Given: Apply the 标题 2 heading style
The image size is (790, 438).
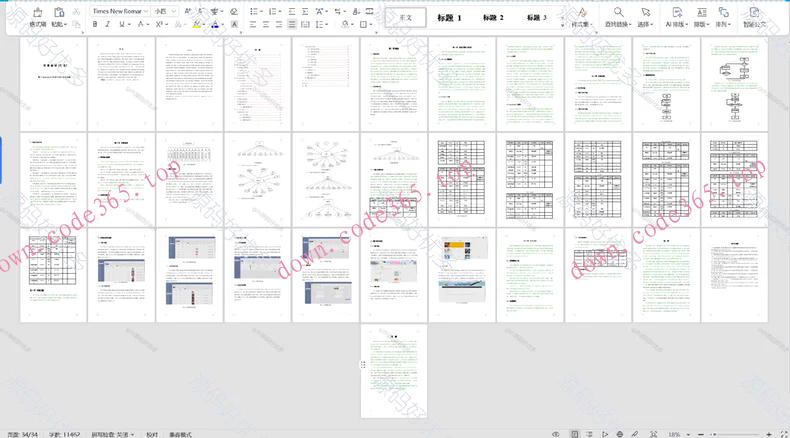Looking at the screenshot, I should click(493, 18).
